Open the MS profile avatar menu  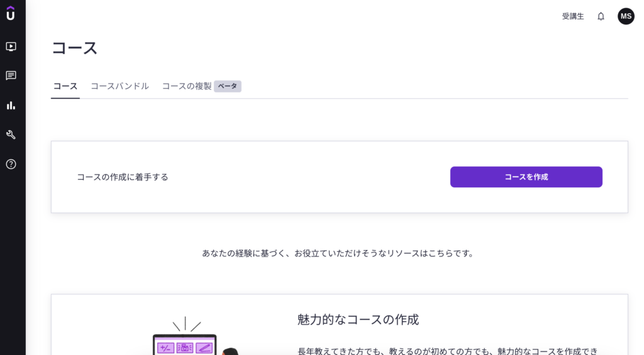point(626,16)
